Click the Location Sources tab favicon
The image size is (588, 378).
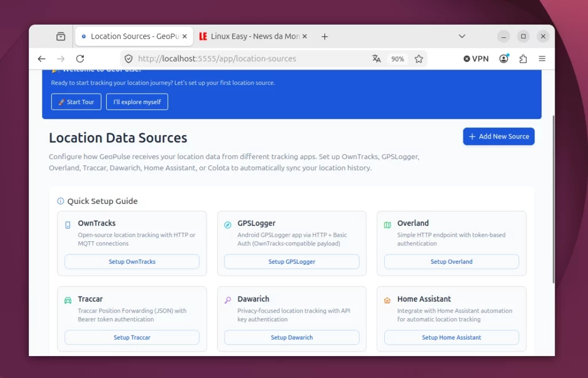point(84,36)
